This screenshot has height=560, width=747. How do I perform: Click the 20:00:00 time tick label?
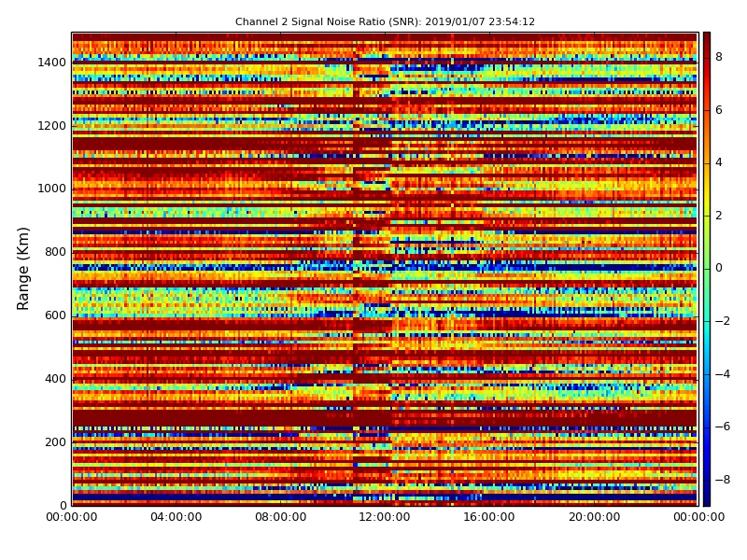[x=594, y=517]
